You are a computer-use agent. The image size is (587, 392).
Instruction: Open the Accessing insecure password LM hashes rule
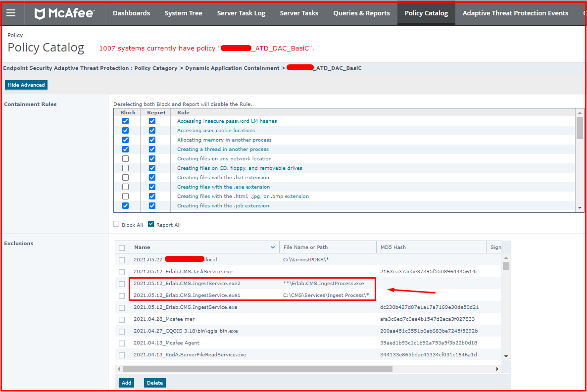(227, 121)
